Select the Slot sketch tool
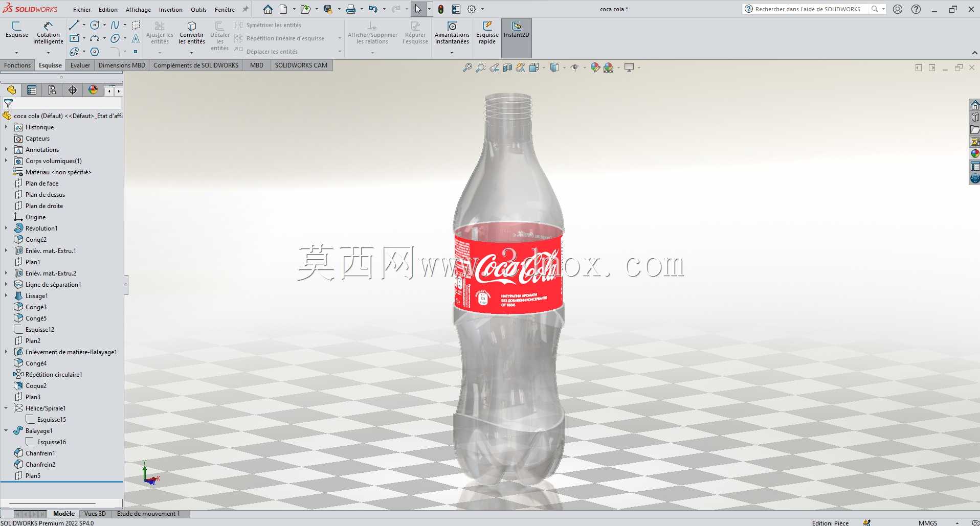This screenshot has width=980, height=526. tap(75, 52)
